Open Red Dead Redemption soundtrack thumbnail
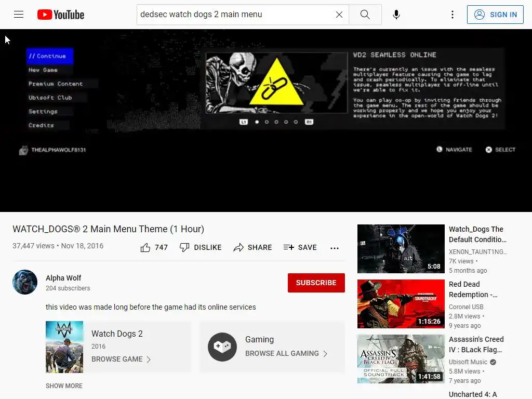This screenshot has height=399, width=532. (401, 303)
